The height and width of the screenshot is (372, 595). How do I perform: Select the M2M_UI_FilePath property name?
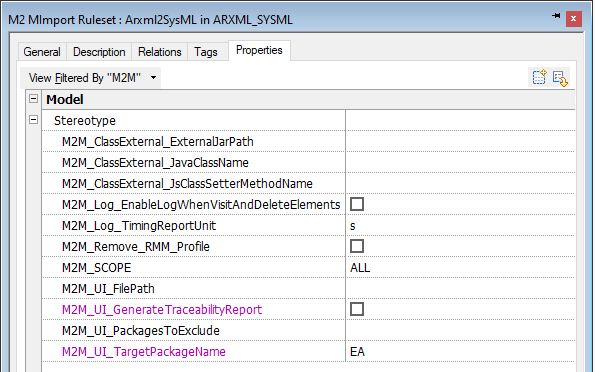click(108, 289)
